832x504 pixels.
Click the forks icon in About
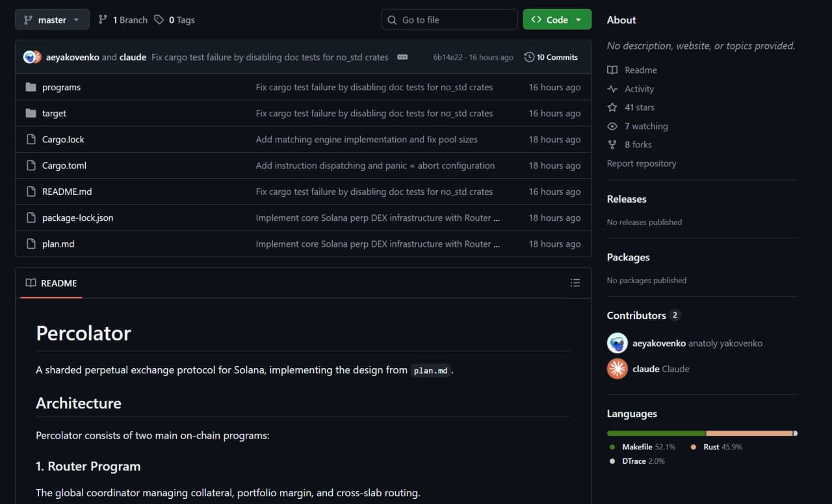pos(612,145)
